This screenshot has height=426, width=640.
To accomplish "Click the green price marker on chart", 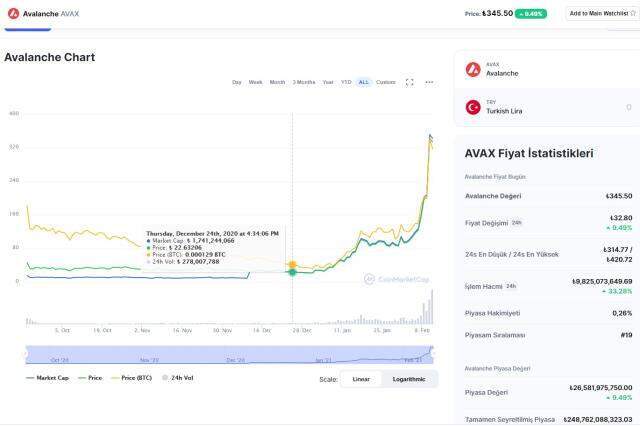I will [292, 272].
